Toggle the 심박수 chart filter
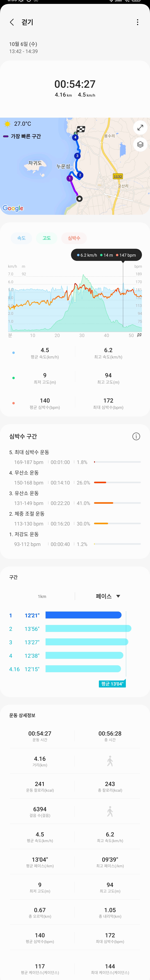 click(x=74, y=238)
